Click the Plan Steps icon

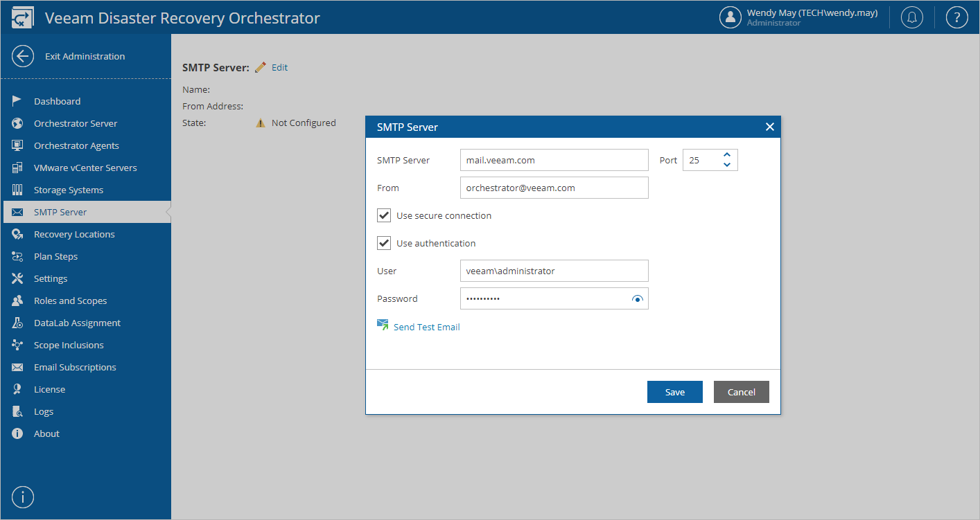[x=17, y=256]
